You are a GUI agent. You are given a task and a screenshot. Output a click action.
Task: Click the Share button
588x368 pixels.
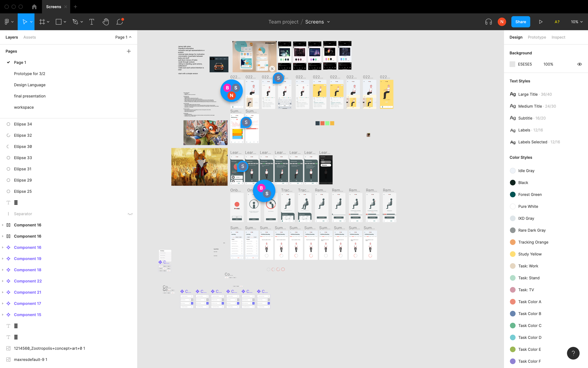point(520,22)
